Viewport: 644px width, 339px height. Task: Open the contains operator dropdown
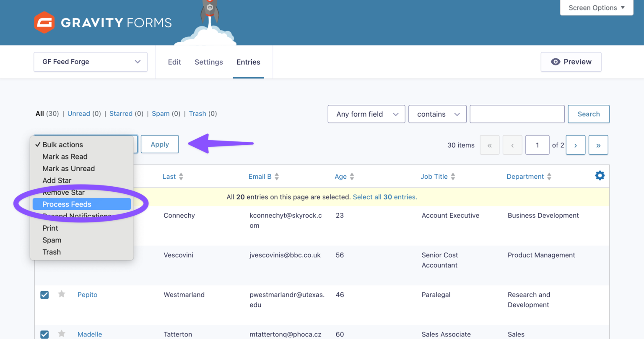[x=437, y=114]
